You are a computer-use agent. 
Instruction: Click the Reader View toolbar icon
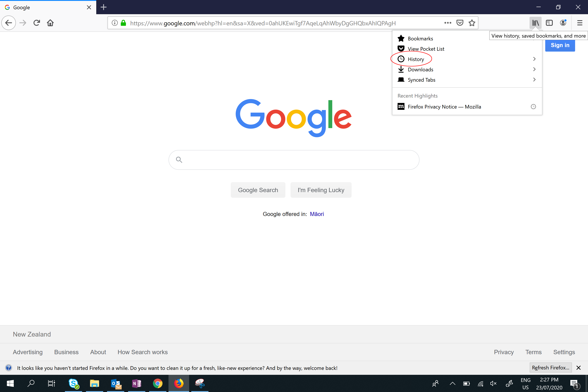coord(549,23)
